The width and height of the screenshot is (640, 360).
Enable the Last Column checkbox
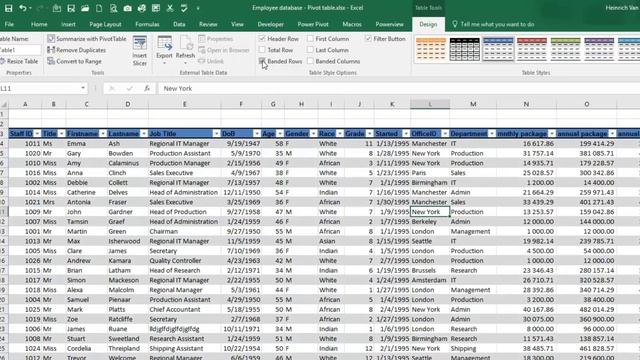click(x=310, y=50)
